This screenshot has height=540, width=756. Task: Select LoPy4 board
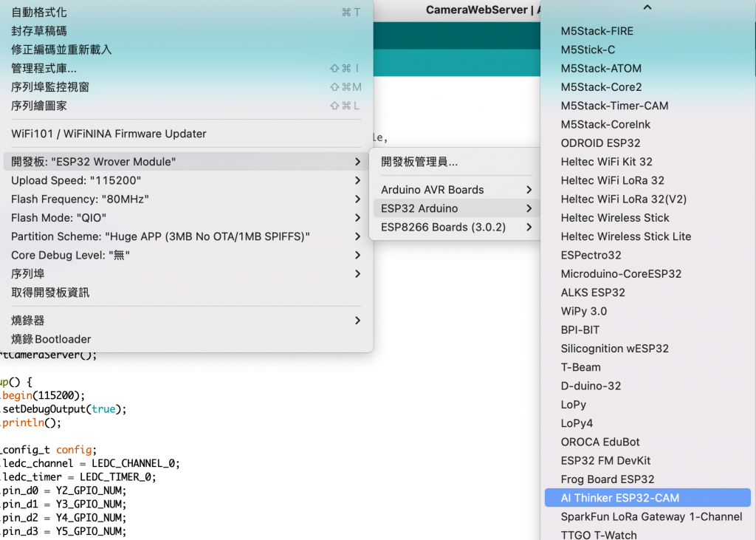pos(647,424)
